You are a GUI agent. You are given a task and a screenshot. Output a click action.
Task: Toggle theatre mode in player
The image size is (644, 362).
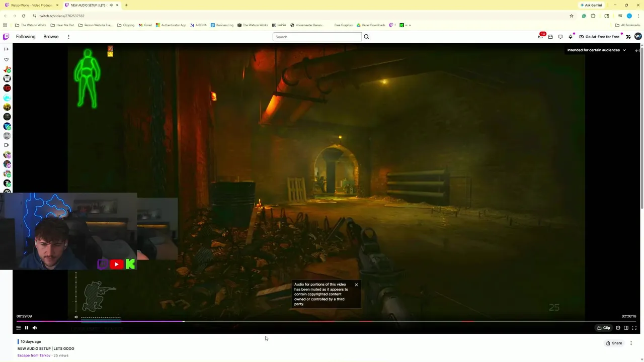(626, 328)
